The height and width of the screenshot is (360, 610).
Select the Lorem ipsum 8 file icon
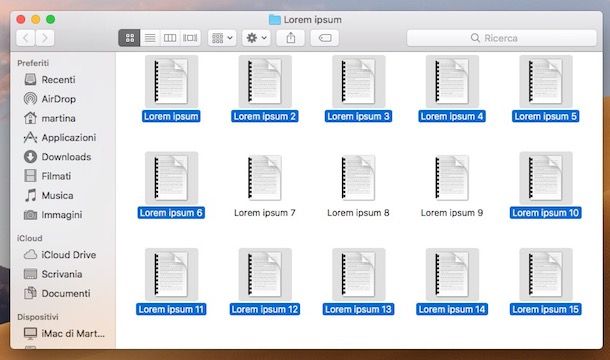[x=358, y=178]
